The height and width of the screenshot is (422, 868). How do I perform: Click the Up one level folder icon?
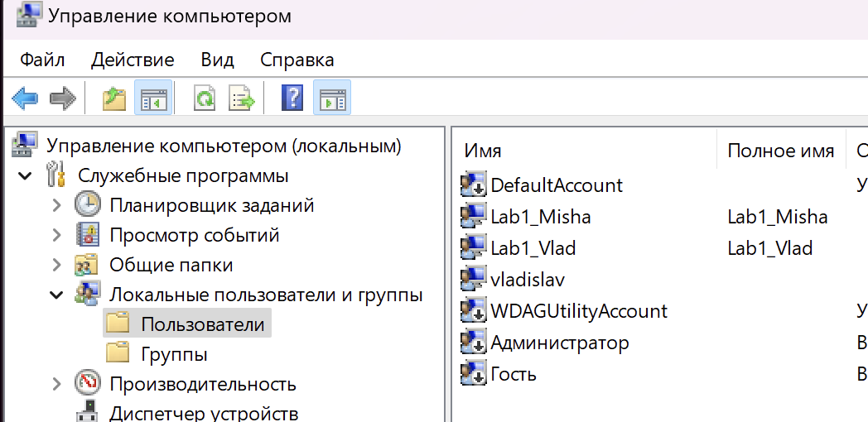[x=114, y=100]
